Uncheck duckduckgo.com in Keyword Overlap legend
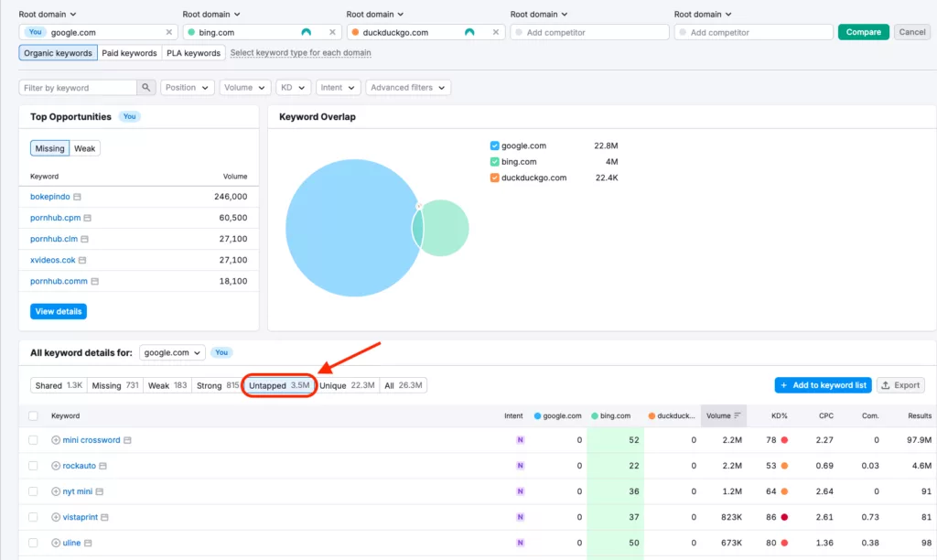This screenshot has height=560, width=937. 494,178
